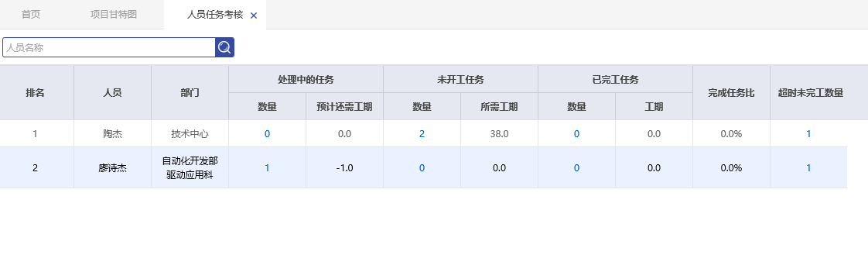Switch to the 首页 tab
The height and width of the screenshot is (279, 868).
(x=31, y=15)
